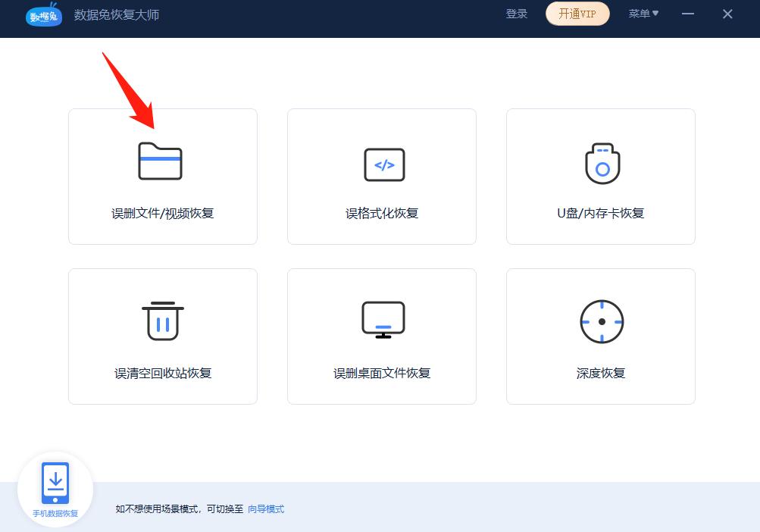Select the 误删文件/视频恢复 card
Screen dimensions: 760x532
point(162,176)
